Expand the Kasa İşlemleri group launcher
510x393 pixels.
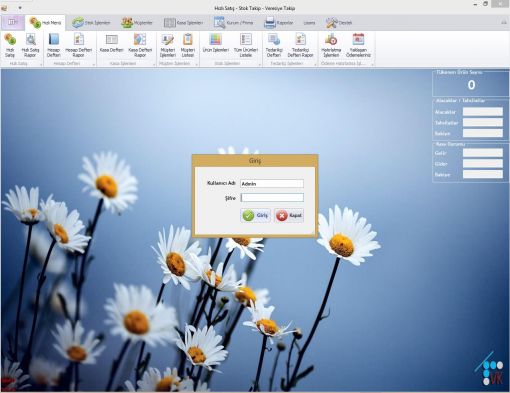[154, 64]
